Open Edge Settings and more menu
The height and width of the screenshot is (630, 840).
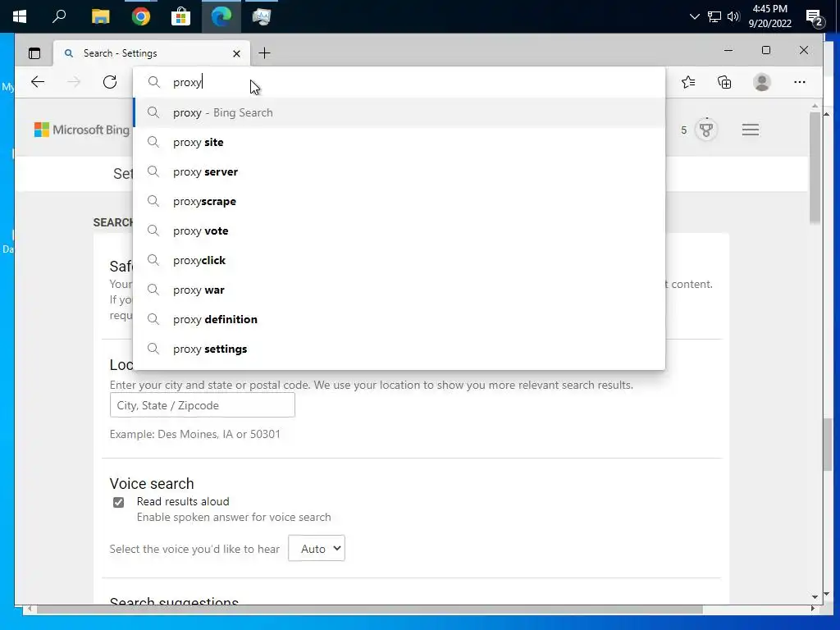point(800,82)
